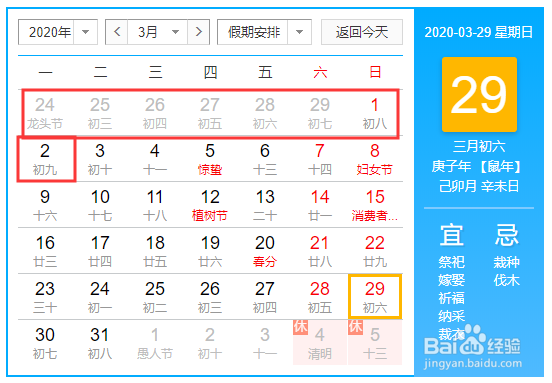
Task: Select April 4 清明 holiday
Action: (320, 343)
